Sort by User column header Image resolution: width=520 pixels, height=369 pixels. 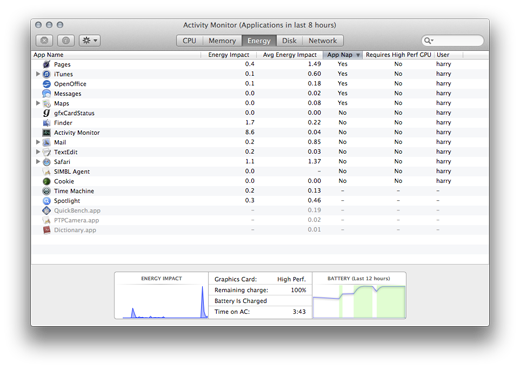click(448, 55)
